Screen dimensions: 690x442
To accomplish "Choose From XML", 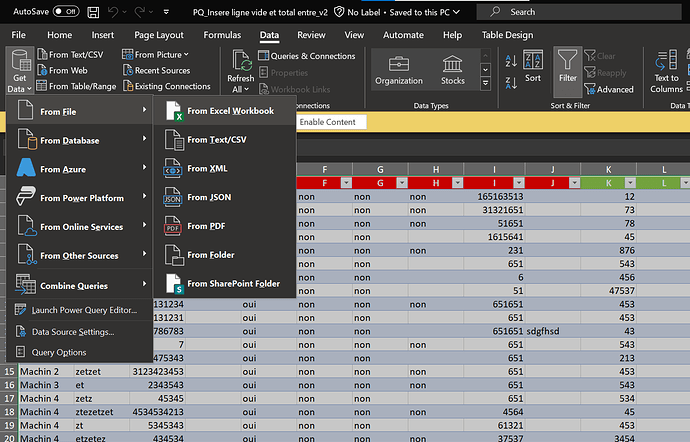I will (x=224, y=169).
